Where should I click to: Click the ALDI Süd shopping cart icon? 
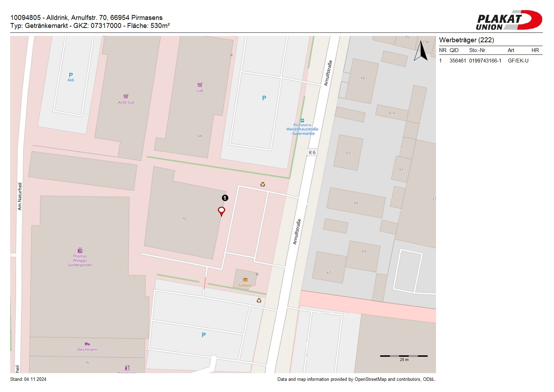pos(126,96)
